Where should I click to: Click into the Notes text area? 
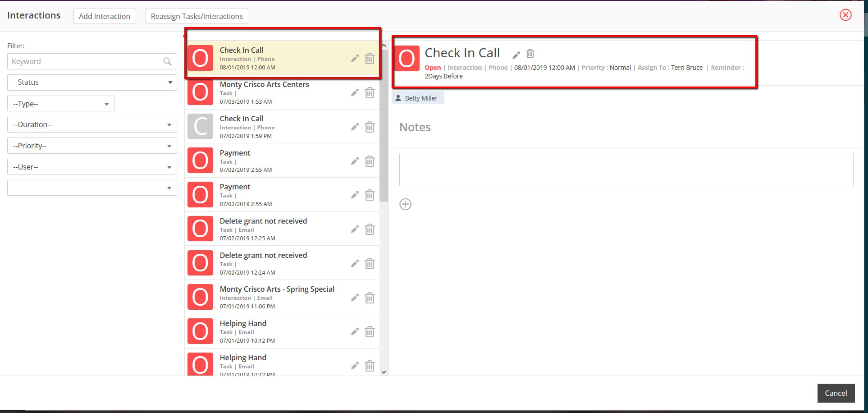point(626,170)
